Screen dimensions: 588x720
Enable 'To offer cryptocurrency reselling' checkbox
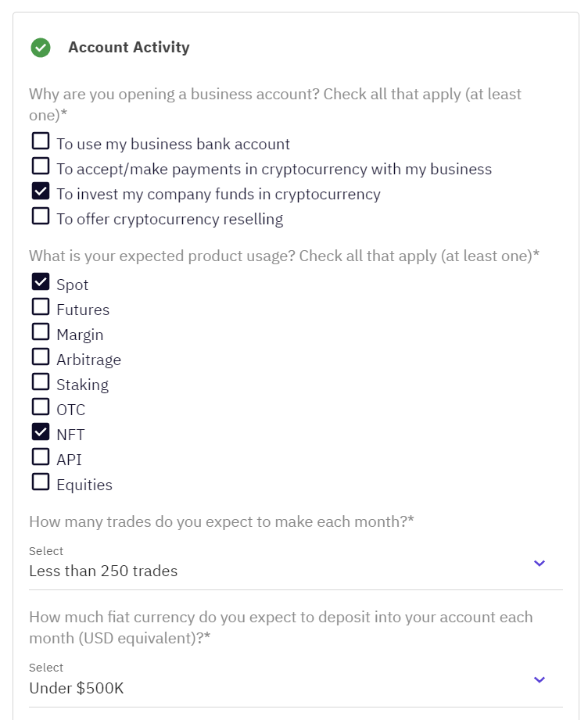[x=41, y=217]
